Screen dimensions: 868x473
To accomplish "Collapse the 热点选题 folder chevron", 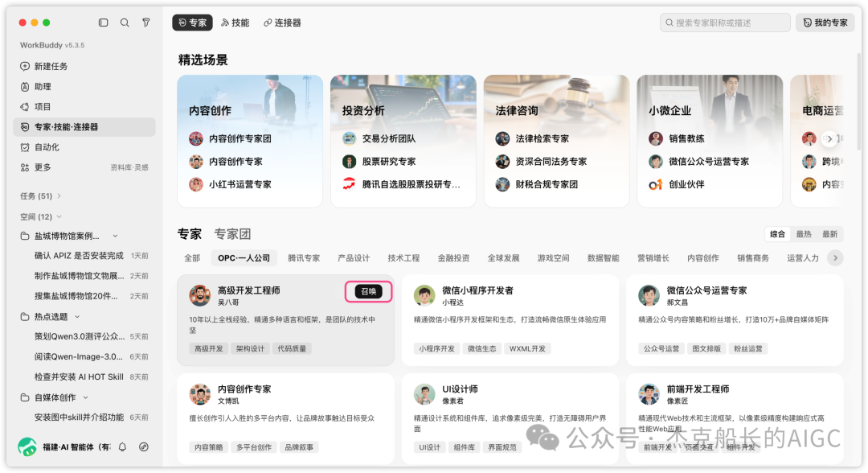I will [77, 317].
